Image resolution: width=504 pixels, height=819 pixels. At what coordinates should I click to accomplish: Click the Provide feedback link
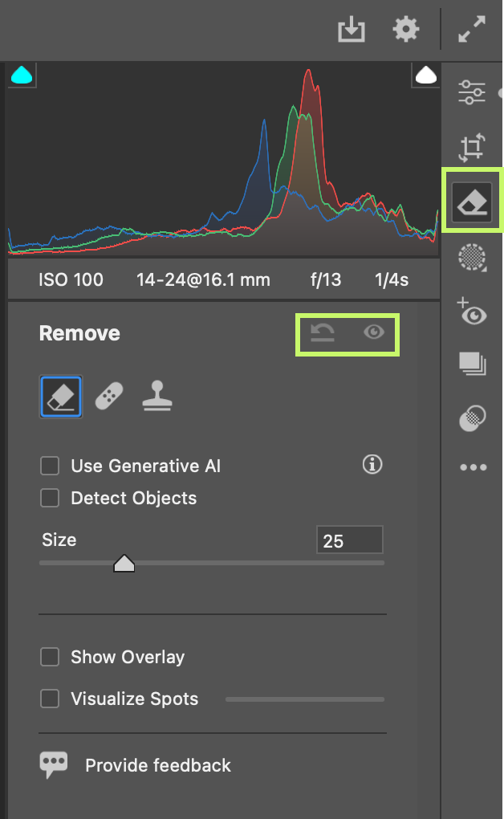click(x=158, y=765)
